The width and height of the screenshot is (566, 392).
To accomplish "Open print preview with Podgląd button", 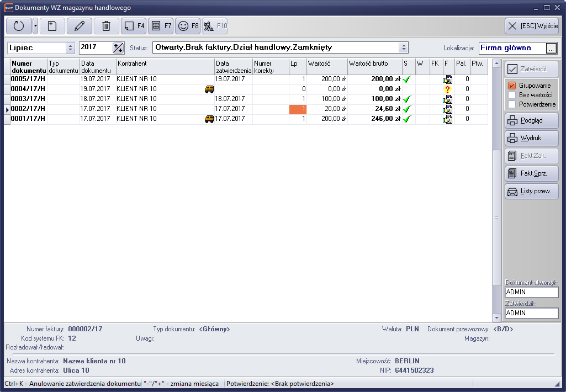I will pos(531,121).
